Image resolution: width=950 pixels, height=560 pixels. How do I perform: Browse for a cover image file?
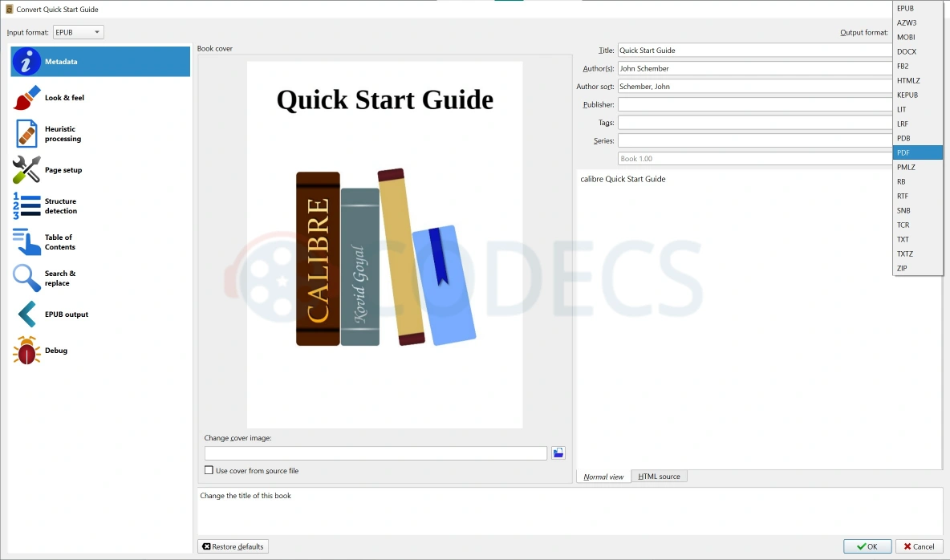[x=558, y=452]
